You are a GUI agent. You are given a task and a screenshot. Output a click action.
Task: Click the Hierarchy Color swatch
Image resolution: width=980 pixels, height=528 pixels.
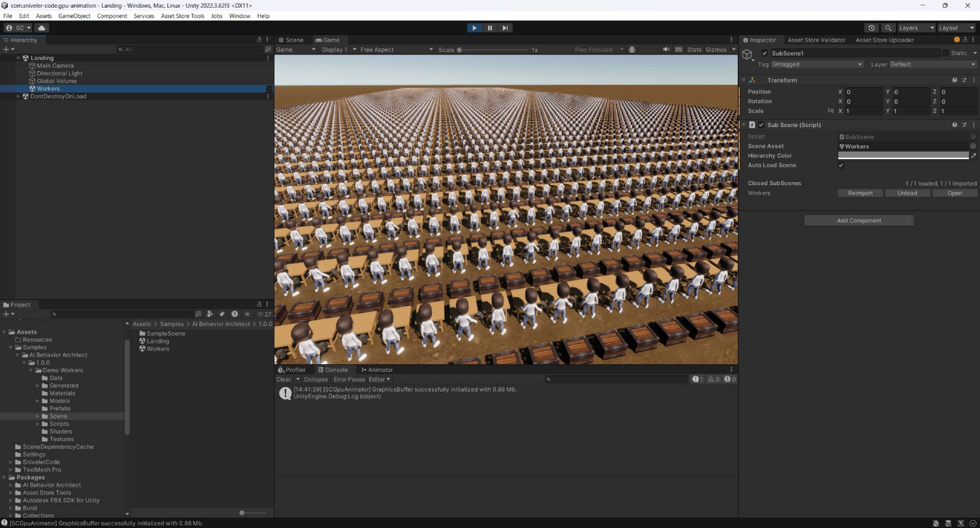(x=903, y=156)
